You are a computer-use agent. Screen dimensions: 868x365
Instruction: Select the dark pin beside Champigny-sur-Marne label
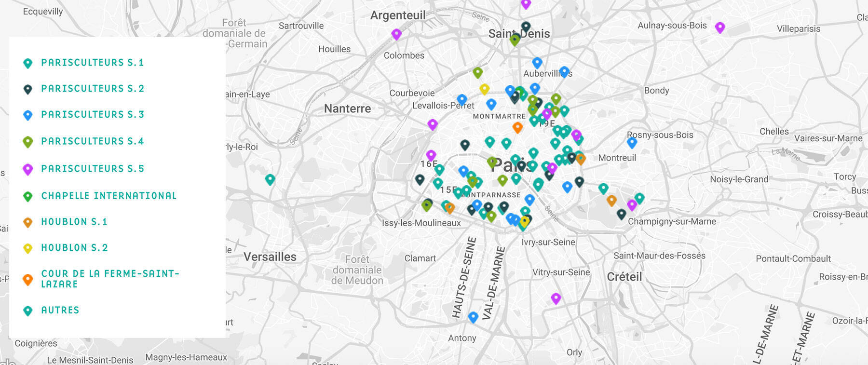[622, 214]
